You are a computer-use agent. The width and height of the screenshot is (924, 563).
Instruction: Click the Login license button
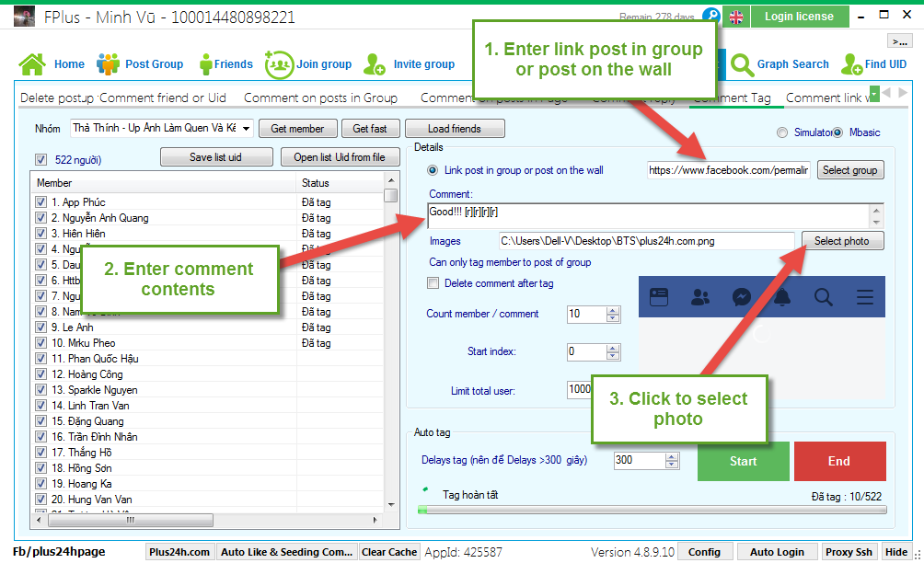tap(800, 17)
